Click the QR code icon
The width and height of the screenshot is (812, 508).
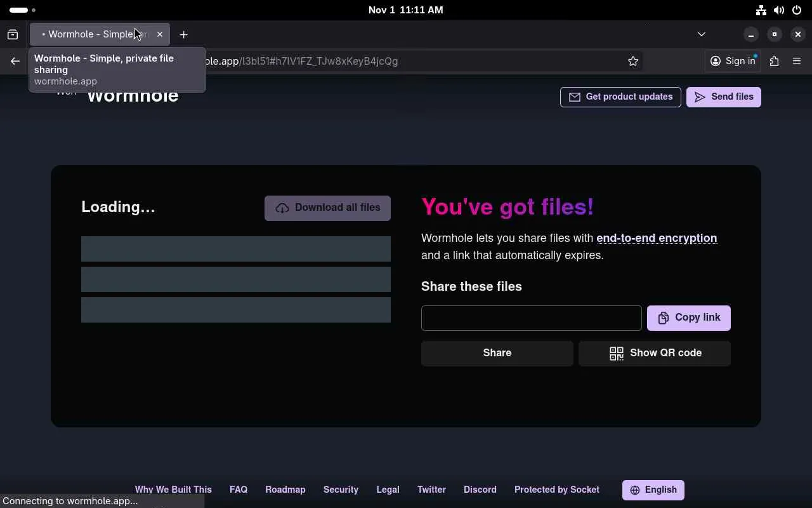(617, 354)
